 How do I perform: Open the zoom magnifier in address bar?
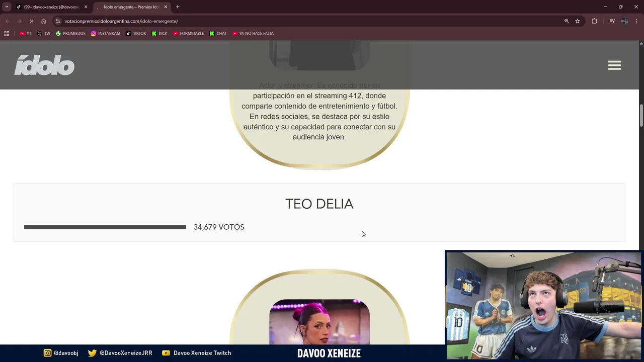[x=567, y=21]
